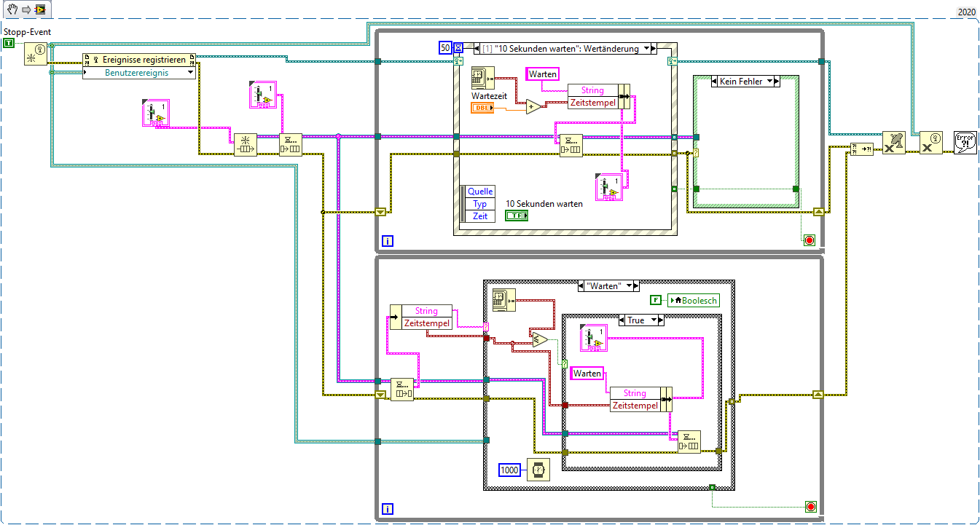
Task: Click the Quelle event data terminal
Action: point(480,192)
